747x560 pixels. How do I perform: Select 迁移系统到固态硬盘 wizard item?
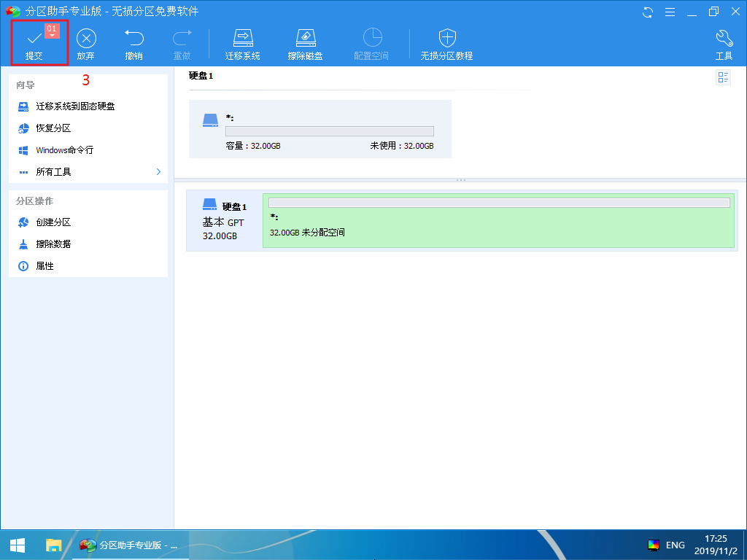point(75,106)
